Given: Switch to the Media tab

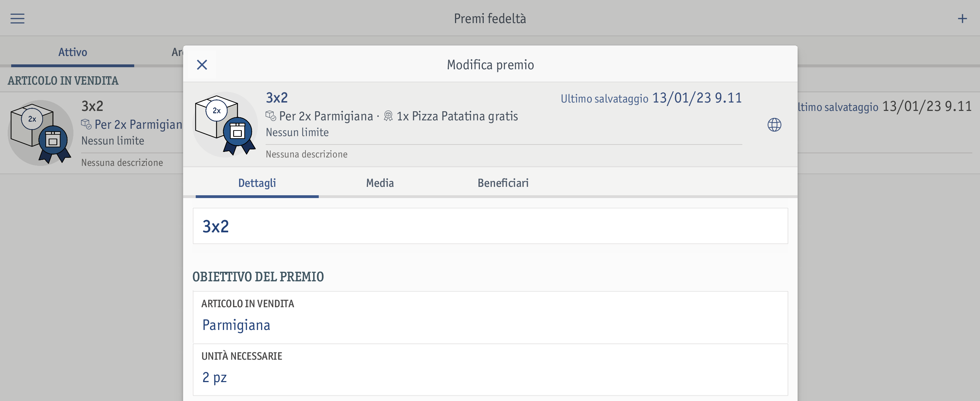Looking at the screenshot, I should pos(380,183).
